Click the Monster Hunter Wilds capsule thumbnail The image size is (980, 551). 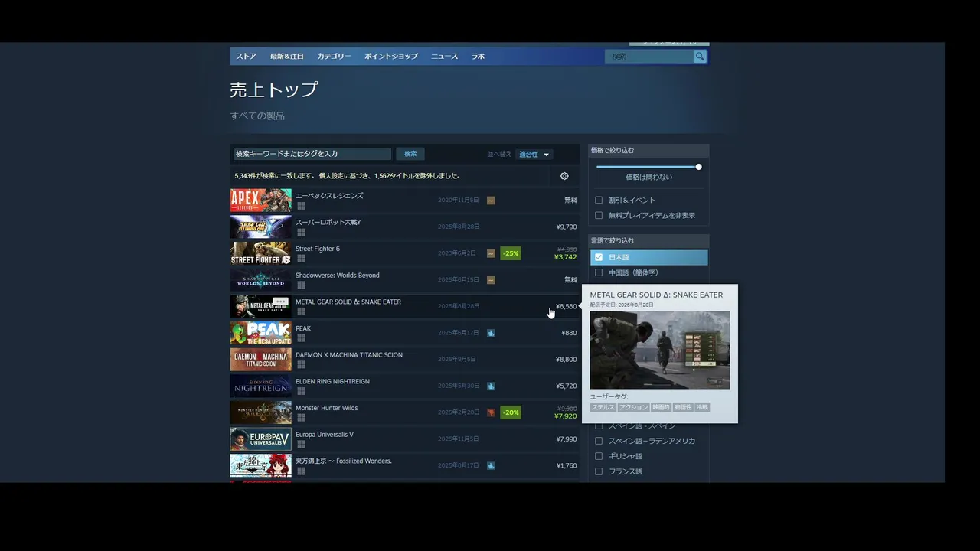coord(261,412)
